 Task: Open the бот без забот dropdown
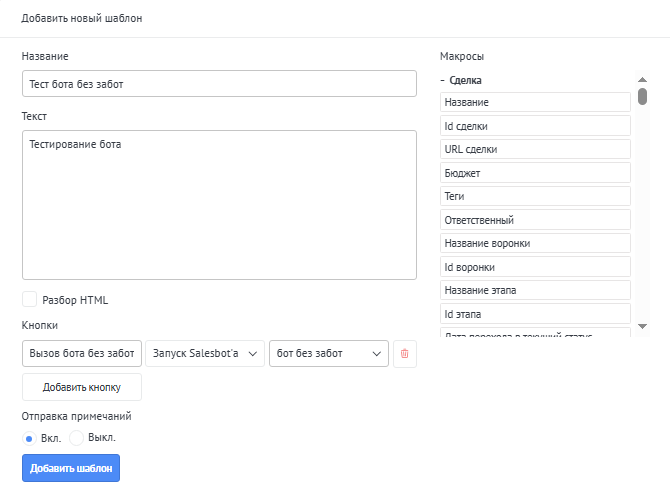pyautogui.click(x=329, y=354)
